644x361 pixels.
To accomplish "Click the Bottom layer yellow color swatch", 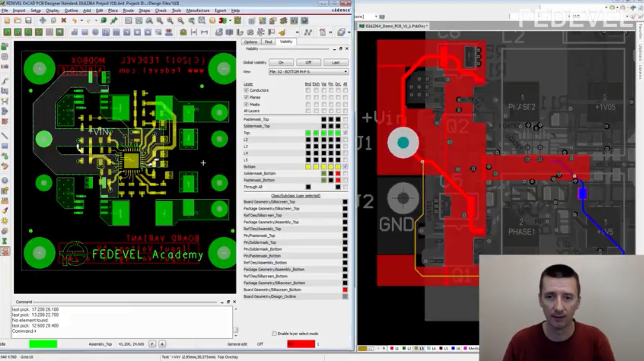I will (308, 167).
